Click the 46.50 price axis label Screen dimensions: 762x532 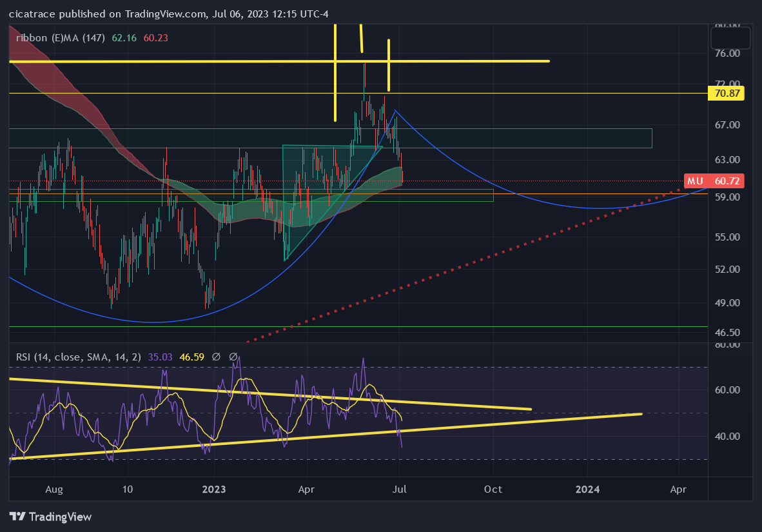tap(727, 333)
